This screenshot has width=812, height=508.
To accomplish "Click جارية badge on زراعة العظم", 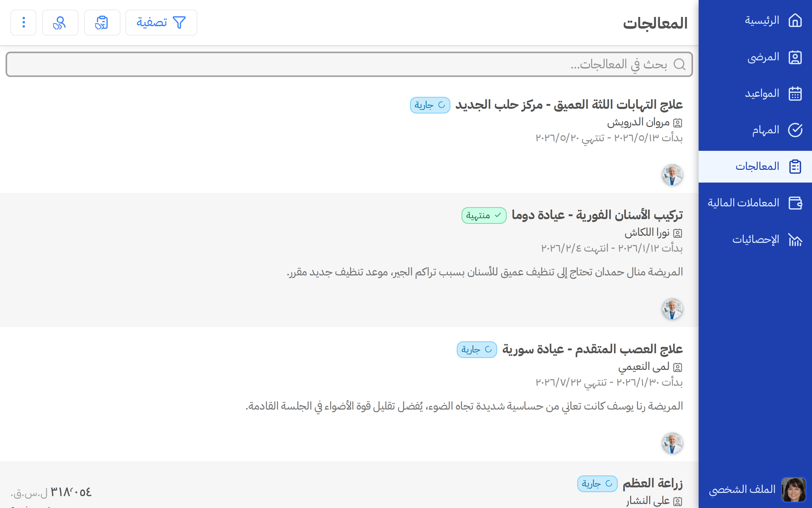I will point(597,483).
